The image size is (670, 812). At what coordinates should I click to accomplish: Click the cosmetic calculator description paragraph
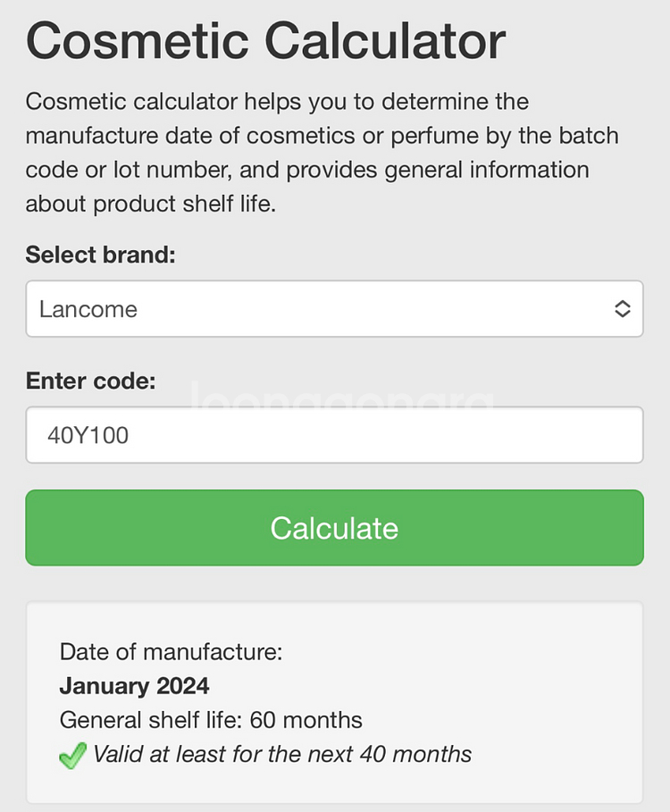coord(322,153)
